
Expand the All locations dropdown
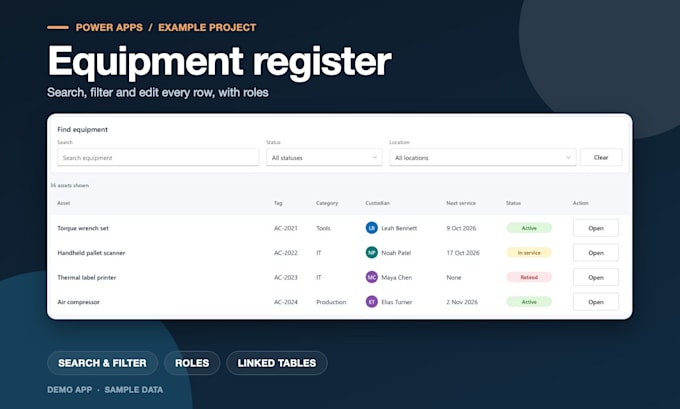pos(483,157)
